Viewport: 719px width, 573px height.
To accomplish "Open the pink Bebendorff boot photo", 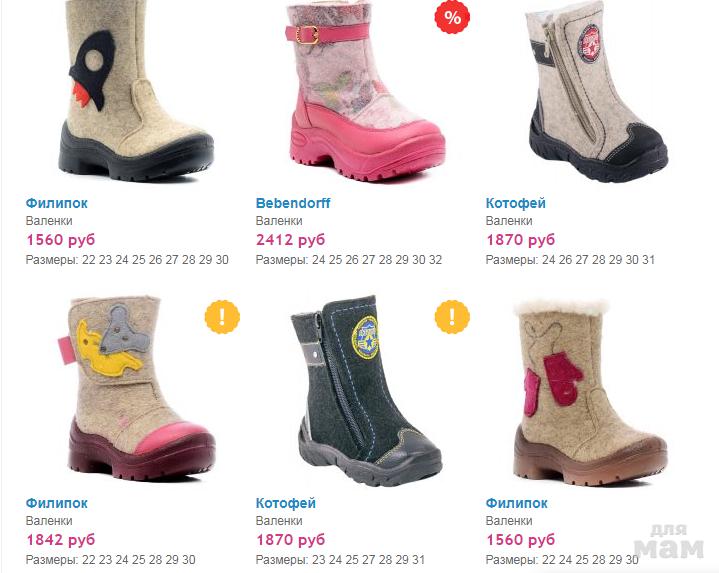I will pos(367,91).
